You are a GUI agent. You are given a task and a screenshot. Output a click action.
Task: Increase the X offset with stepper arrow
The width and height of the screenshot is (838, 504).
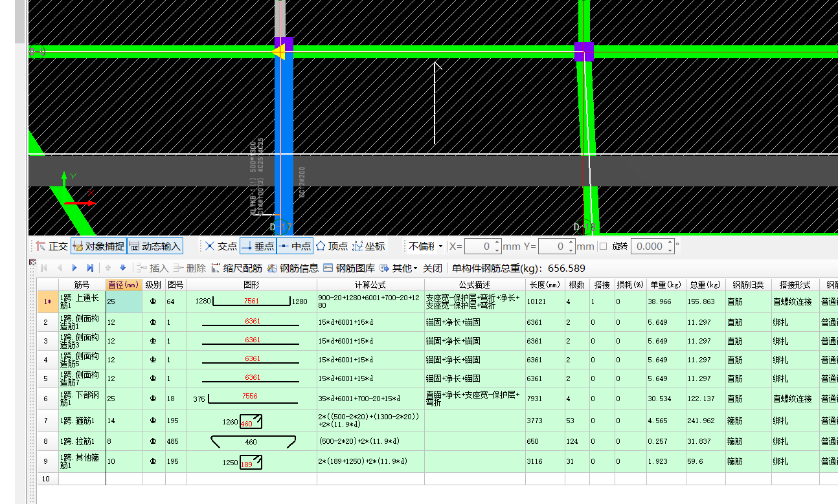(x=497, y=243)
